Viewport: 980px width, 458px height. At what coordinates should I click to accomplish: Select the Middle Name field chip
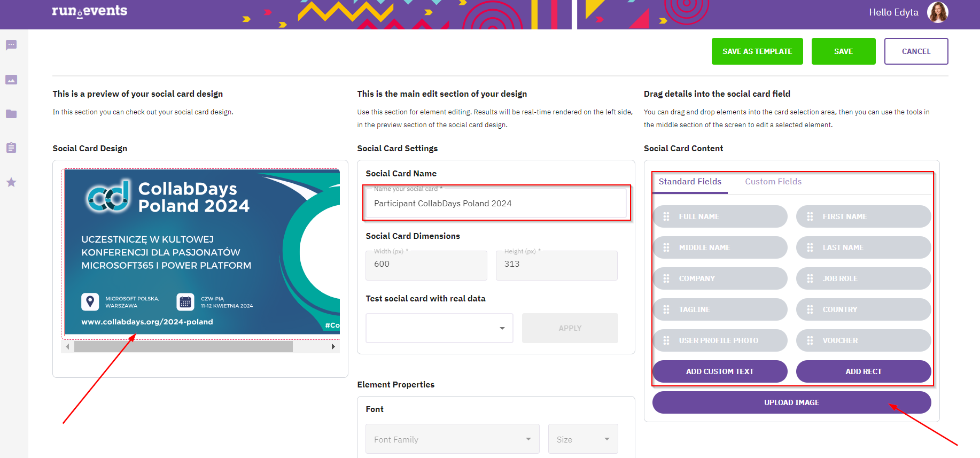720,247
